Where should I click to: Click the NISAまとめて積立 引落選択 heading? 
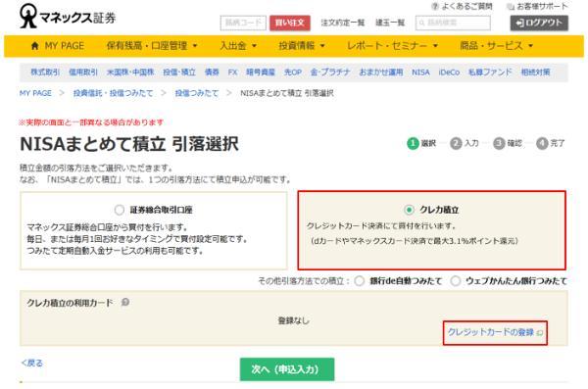click(129, 144)
